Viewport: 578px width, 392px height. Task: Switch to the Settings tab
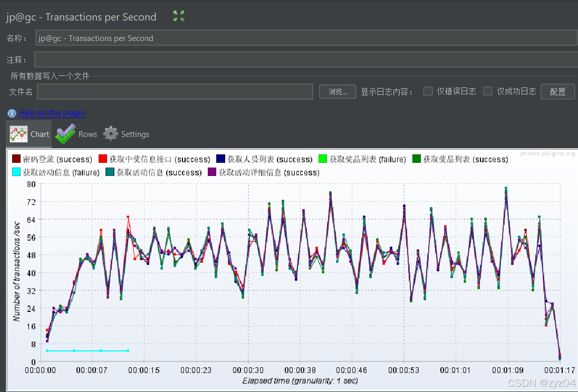[126, 134]
